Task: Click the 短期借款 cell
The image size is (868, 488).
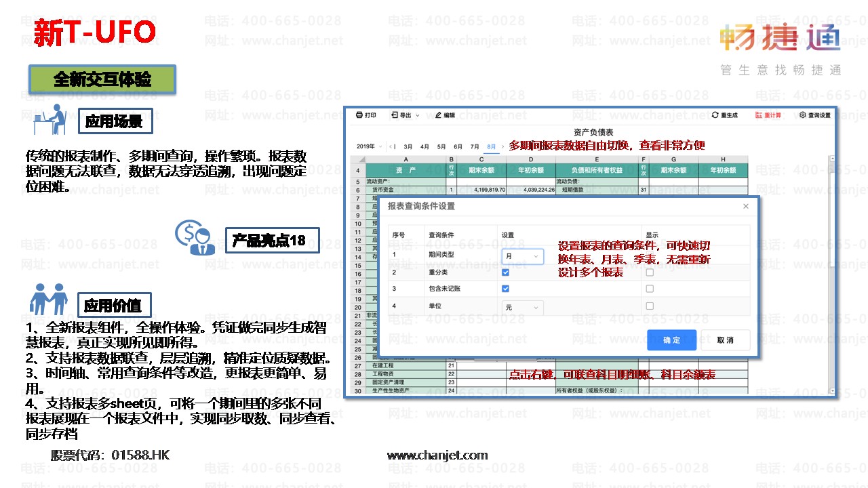Action: (597, 190)
